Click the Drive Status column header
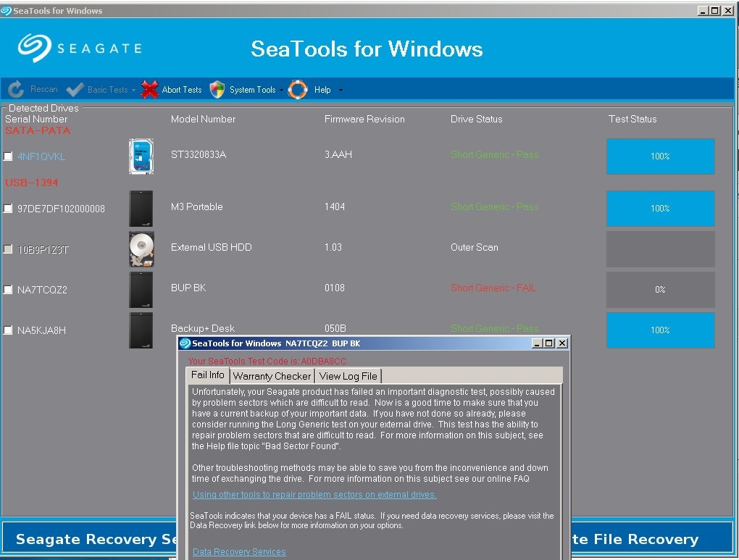Image resolution: width=739 pixels, height=560 pixels. point(476,119)
